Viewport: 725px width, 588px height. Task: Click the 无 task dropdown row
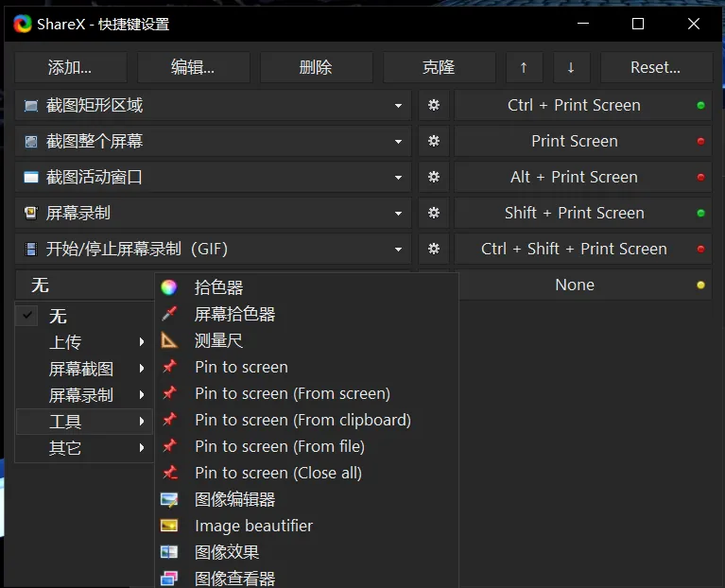85,285
